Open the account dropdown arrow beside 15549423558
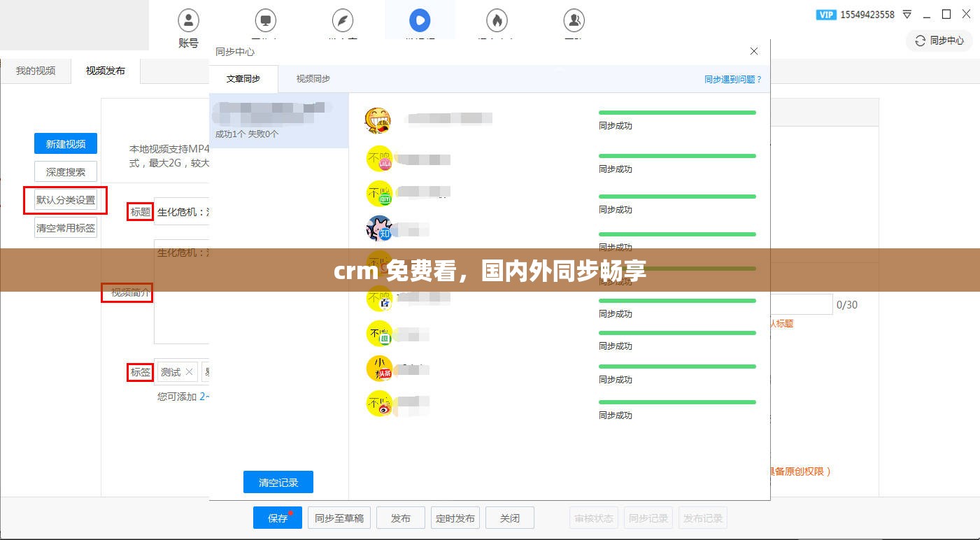The image size is (980, 540). [x=907, y=14]
